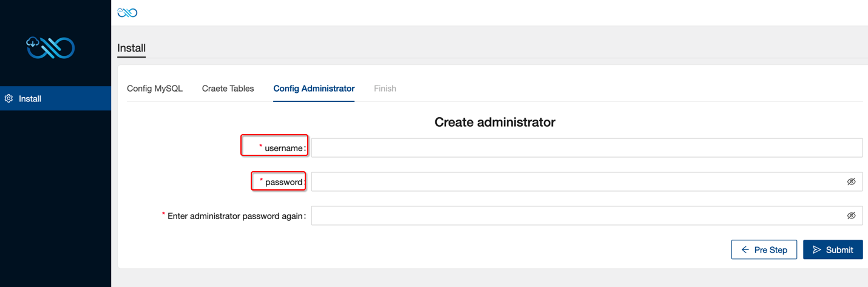Select the Install item in sidebar
868x287 pixels.
click(55, 98)
